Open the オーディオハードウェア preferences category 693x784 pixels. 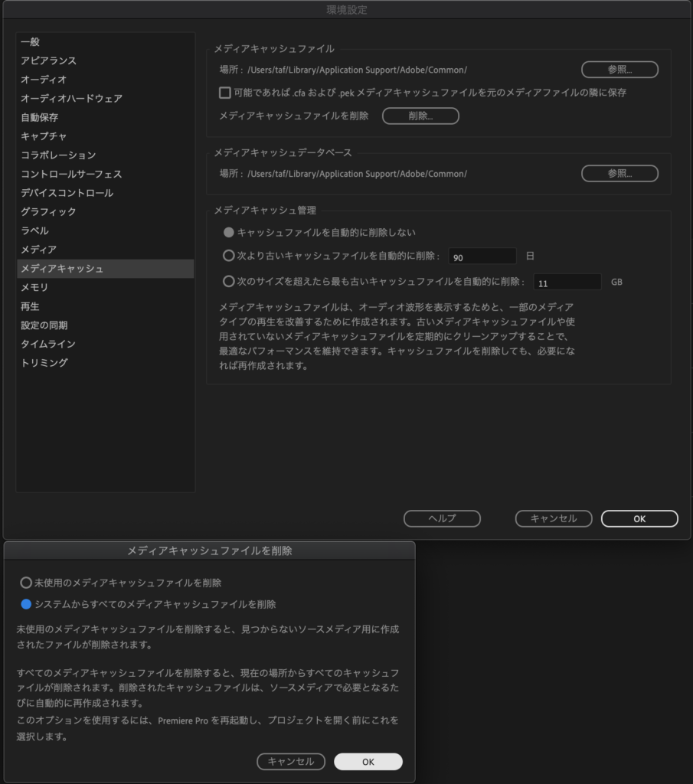pyautogui.click(x=71, y=99)
